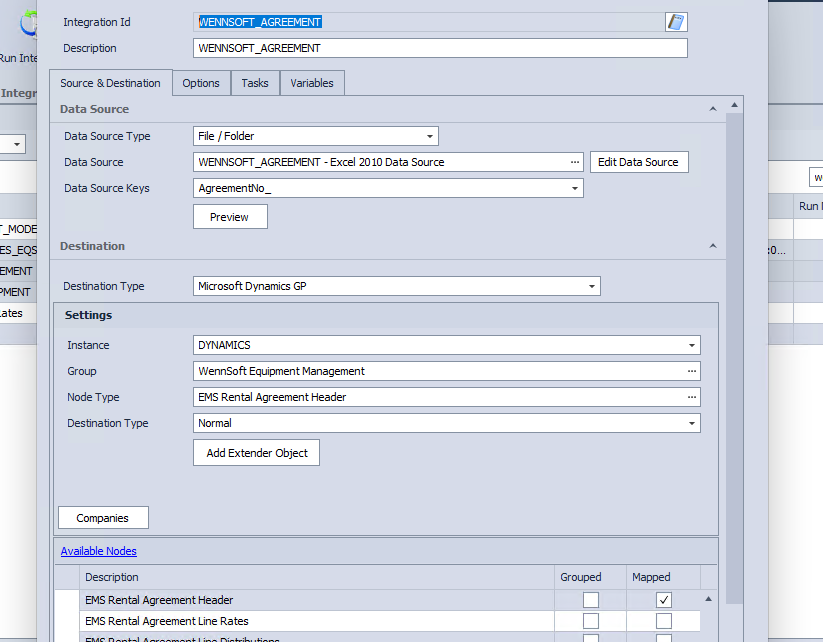This screenshot has height=642, width=823.
Task: Click the Integration Id input field
Action: click(x=429, y=22)
